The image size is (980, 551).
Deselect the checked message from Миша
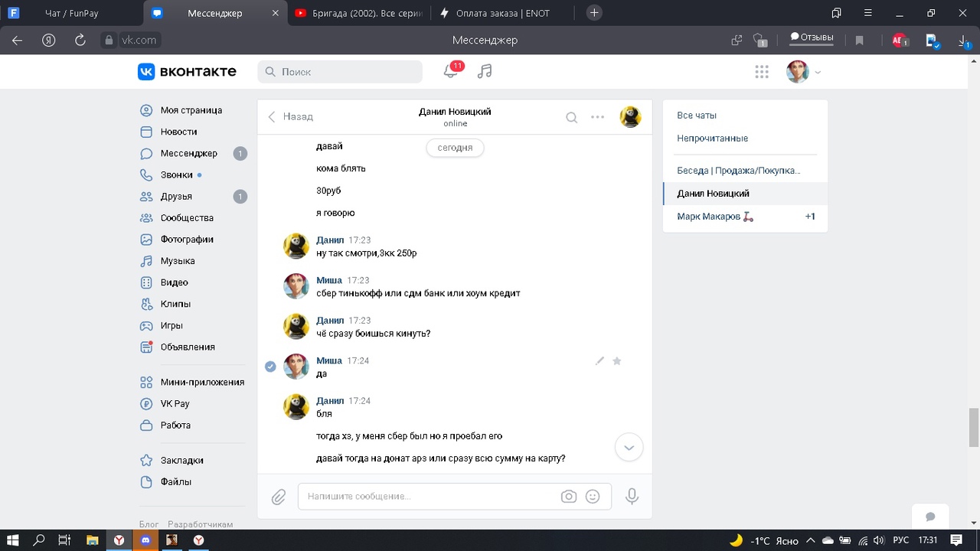(x=270, y=367)
